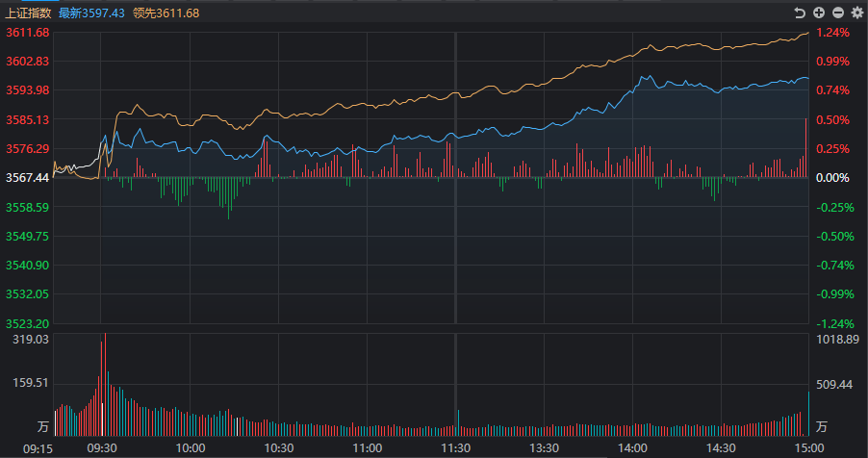Click the 11:30 time axis marker
This screenshot has height=458, width=868.
coord(455,448)
